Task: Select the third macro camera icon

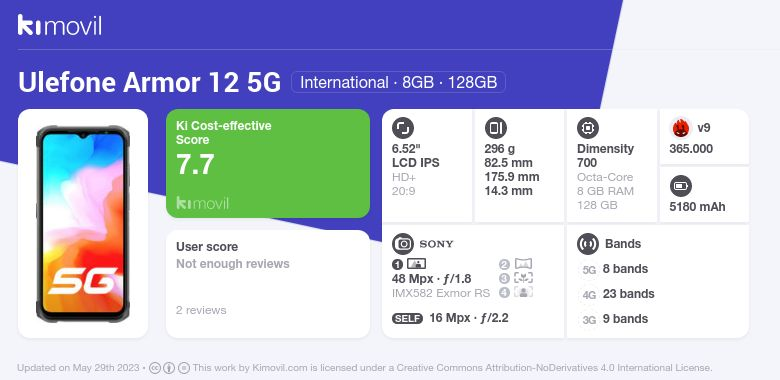Action: [x=516, y=278]
